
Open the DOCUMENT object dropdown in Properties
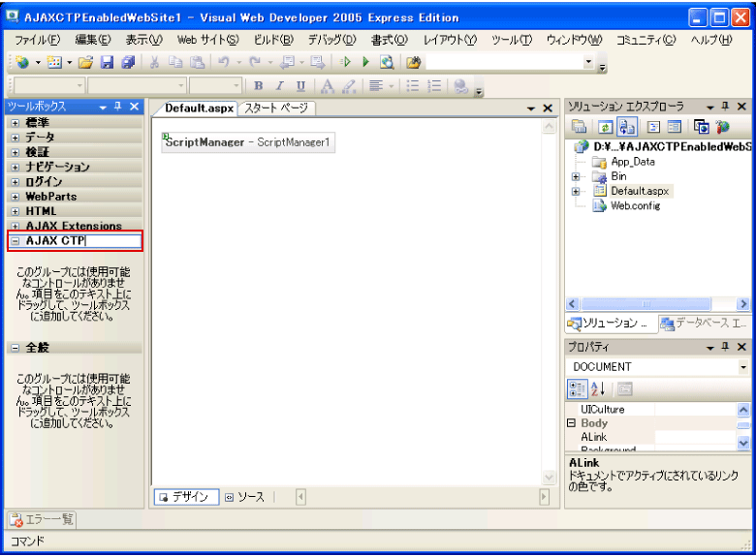743,367
